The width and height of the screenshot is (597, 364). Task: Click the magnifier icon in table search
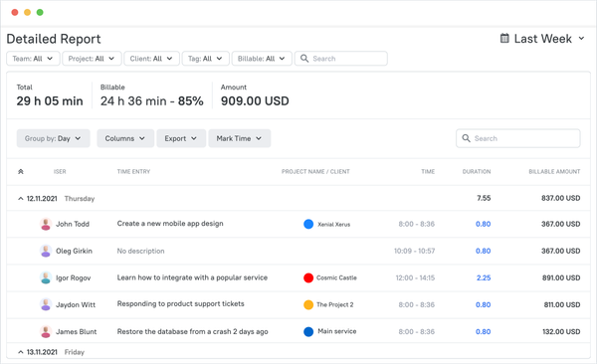(466, 138)
